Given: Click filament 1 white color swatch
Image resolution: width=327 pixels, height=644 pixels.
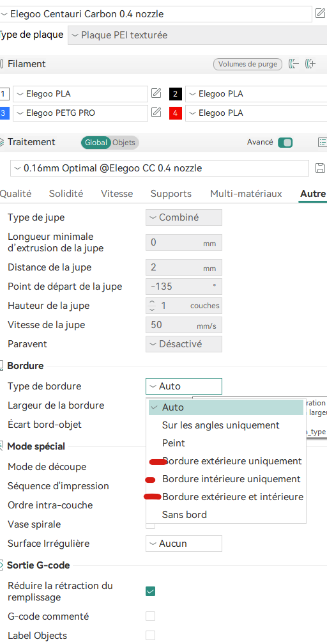Looking at the screenshot, I should (x=4, y=94).
